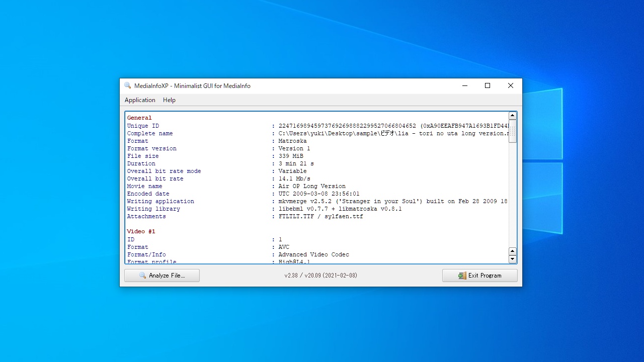
Task: Click the 3 min 21 s duration value
Action: pos(296,163)
